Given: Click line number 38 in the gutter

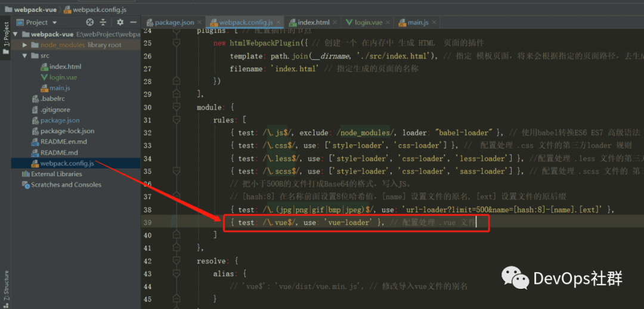Looking at the screenshot, I should click(x=147, y=210).
